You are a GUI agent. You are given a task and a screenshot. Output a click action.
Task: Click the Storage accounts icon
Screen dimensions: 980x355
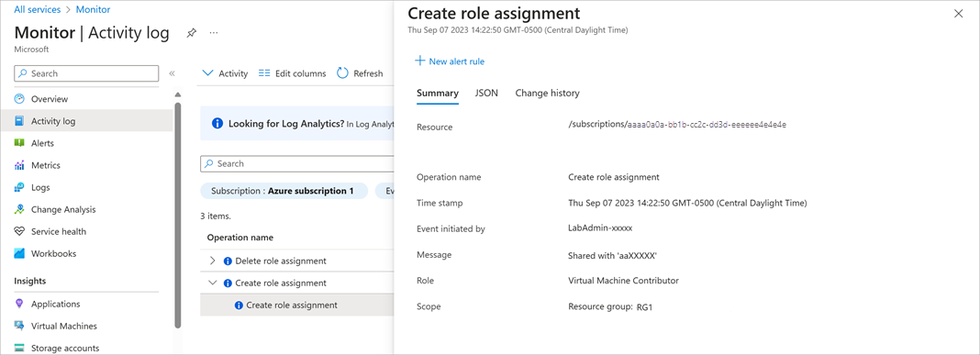point(19,349)
